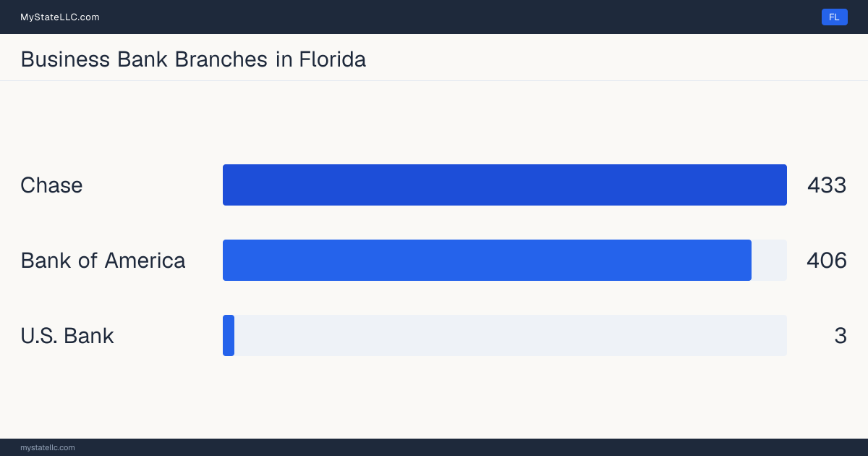The height and width of the screenshot is (456, 868).
Task: Open the MyStateLLC.com header link
Action: (x=60, y=17)
